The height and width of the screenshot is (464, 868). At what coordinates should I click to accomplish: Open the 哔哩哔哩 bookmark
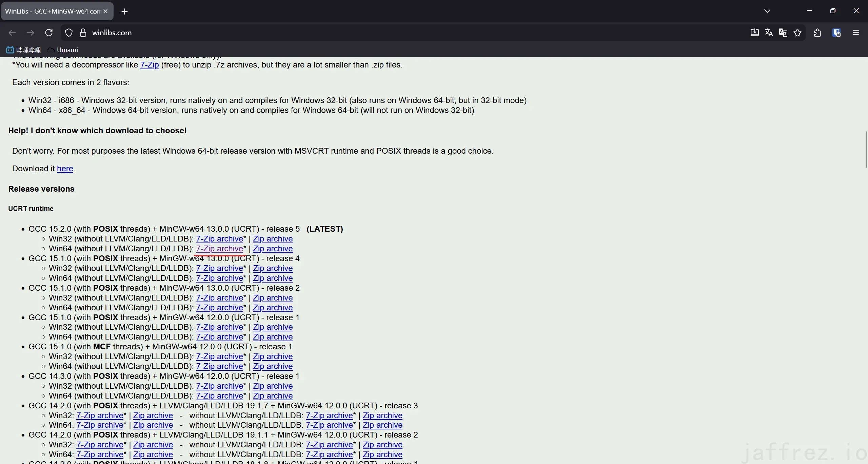(23, 50)
